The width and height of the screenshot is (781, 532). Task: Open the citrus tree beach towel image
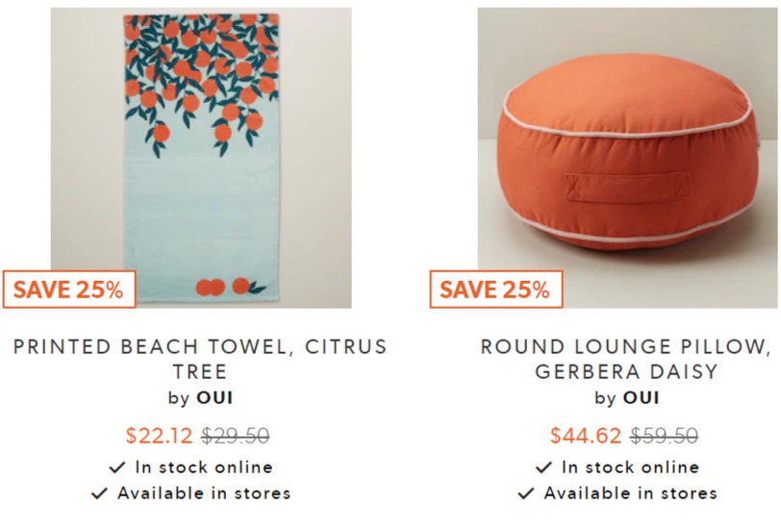[201, 158]
